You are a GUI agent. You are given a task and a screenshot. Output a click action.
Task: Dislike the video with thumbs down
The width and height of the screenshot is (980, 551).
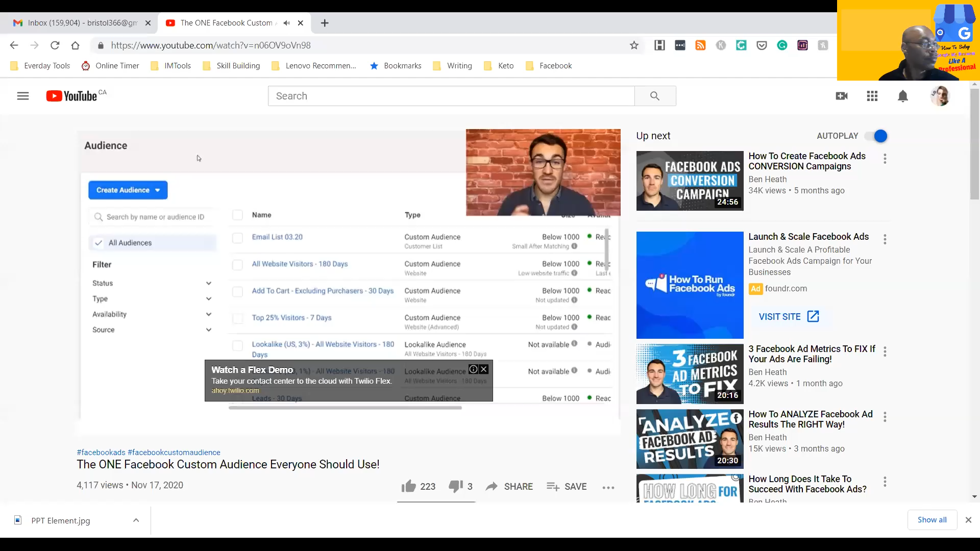pyautogui.click(x=455, y=486)
